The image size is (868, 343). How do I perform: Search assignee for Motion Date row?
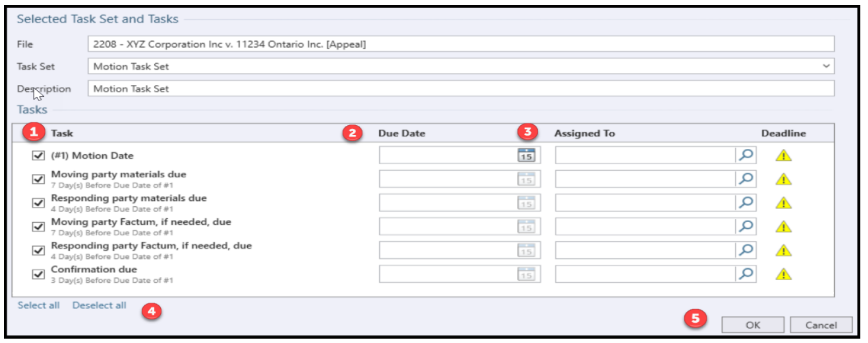[x=746, y=155]
